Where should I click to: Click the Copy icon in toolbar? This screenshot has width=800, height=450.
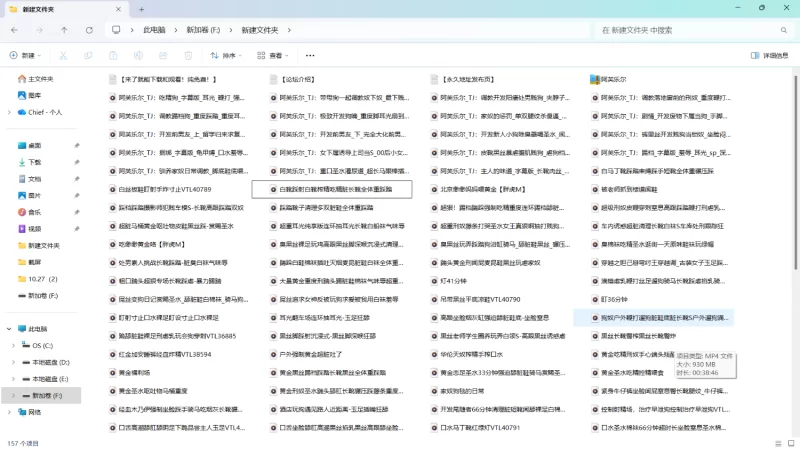point(88,55)
